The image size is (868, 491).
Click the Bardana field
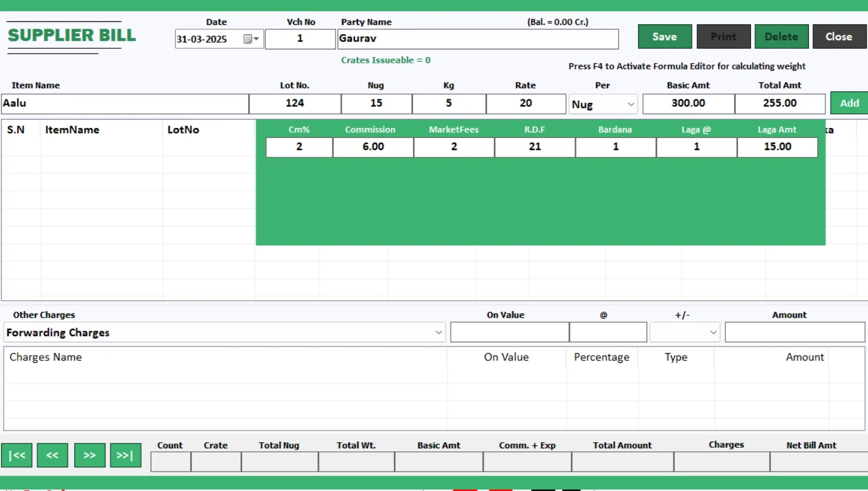pyautogui.click(x=616, y=147)
